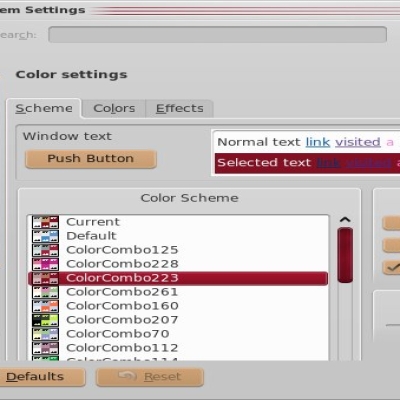Open the Effects tab
This screenshot has height=400, width=400.
tap(180, 108)
